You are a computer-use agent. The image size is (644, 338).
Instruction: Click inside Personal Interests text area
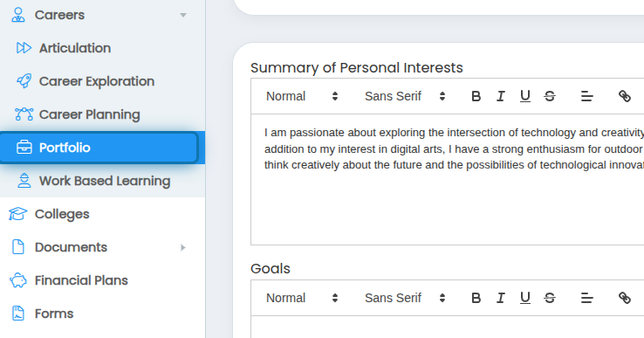click(448, 179)
